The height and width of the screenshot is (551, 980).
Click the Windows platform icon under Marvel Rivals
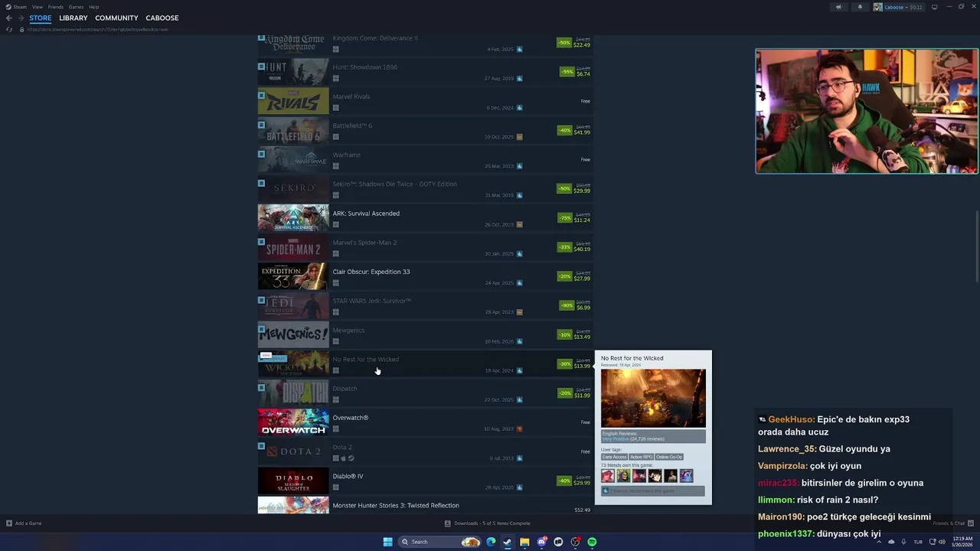click(335, 107)
